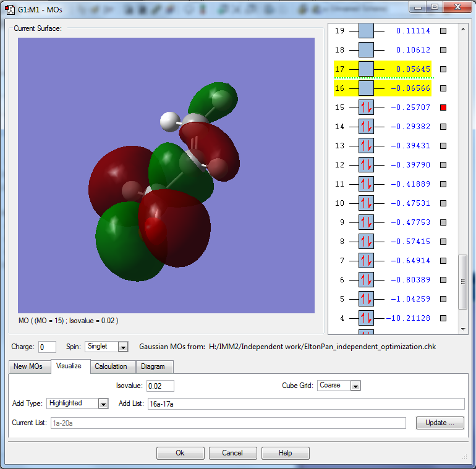The width and height of the screenshot is (476, 469).
Task: Select the orbital 16 LUMO box
Action: tap(366, 88)
